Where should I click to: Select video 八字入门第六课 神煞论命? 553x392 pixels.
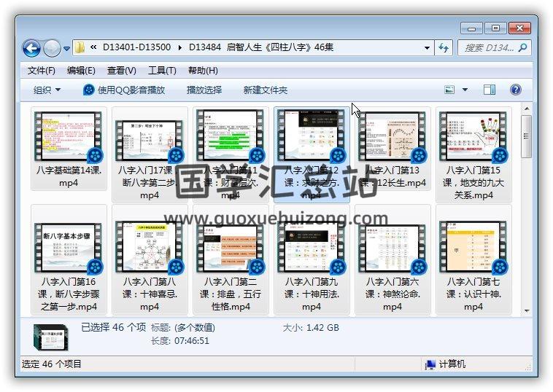click(x=392, y=259)
